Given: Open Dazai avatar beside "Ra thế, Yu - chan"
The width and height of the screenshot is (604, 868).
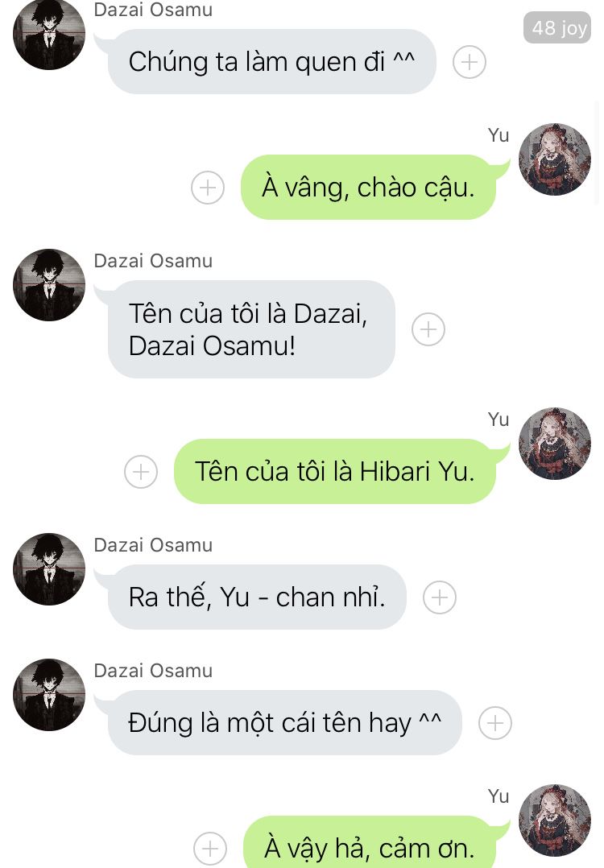Looking at the screenshot, I should 48,569.
